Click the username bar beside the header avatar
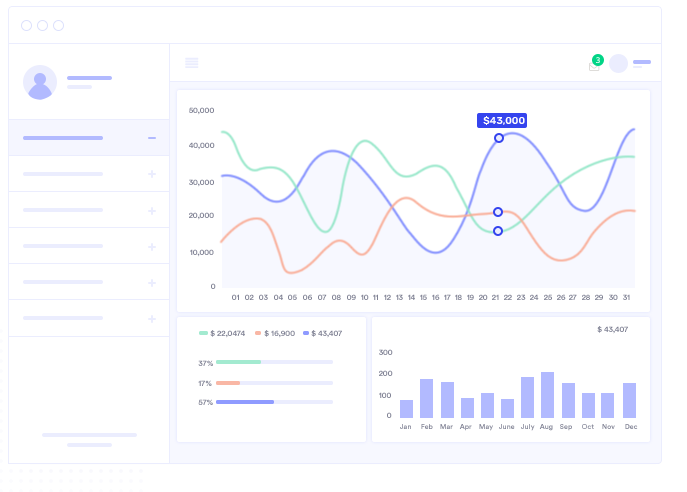Screen dimensions: 687x492 click(642, 62)
